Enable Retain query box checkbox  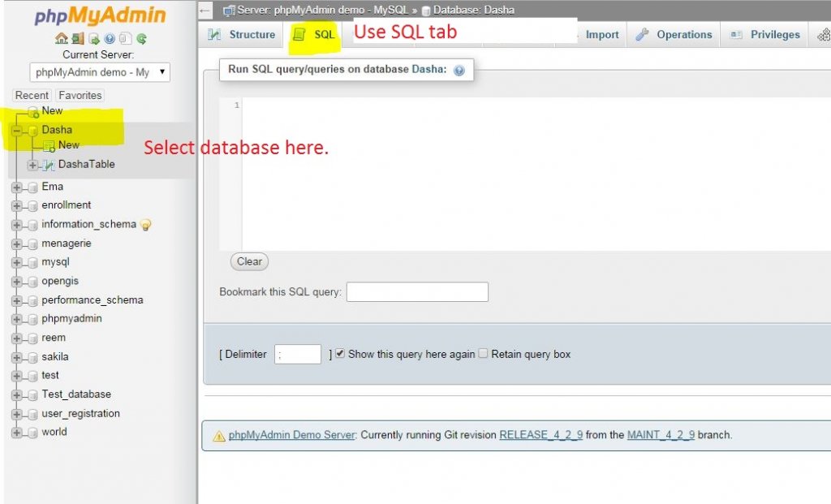tap(483, 354)
